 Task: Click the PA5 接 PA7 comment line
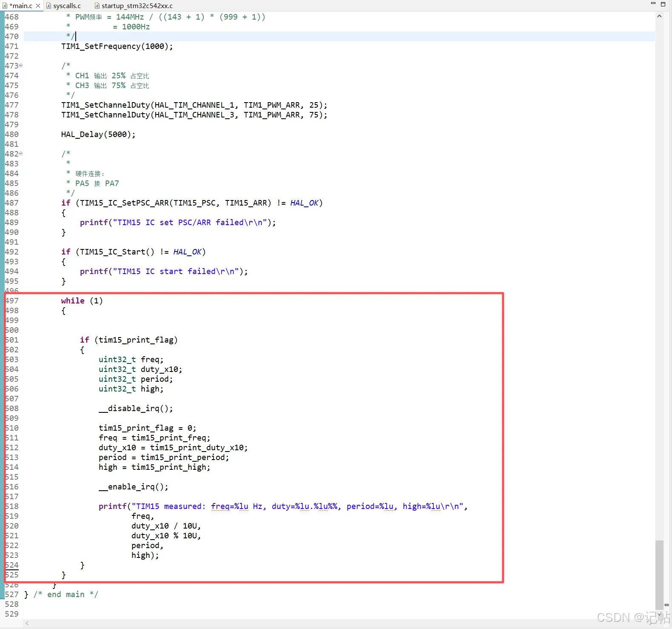tap(92, 183)
